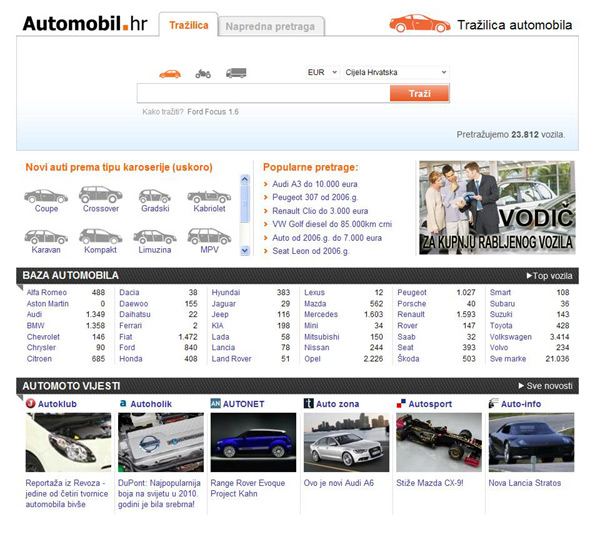Read 'Stiže Mazda CX-9!' article
This screenshot has width=600, height=539.
click(x=430, y=483)
